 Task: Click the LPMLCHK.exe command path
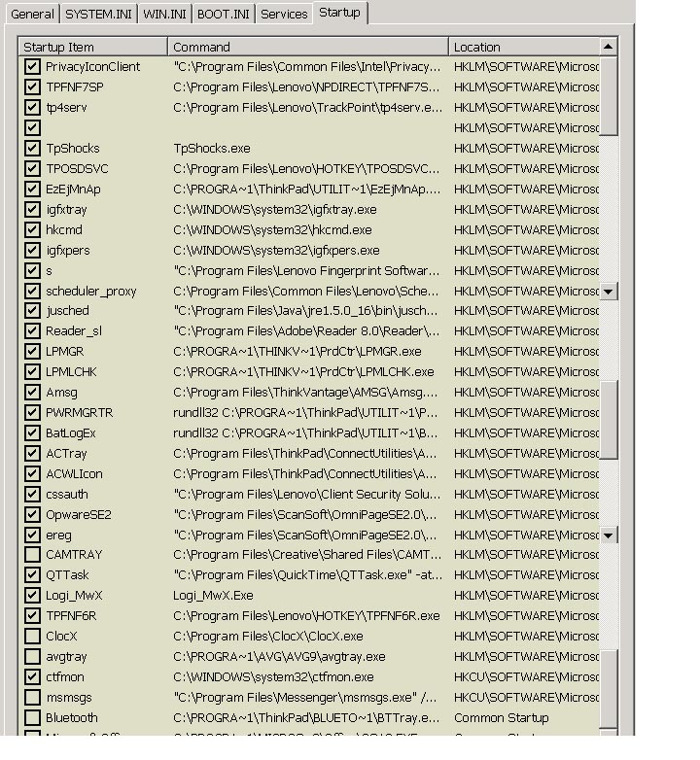(303, 372)
